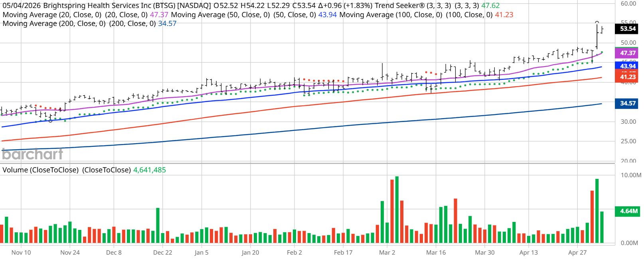
Task: Click the Dec 22 date axis label
Action: click(x=163, y=253)
